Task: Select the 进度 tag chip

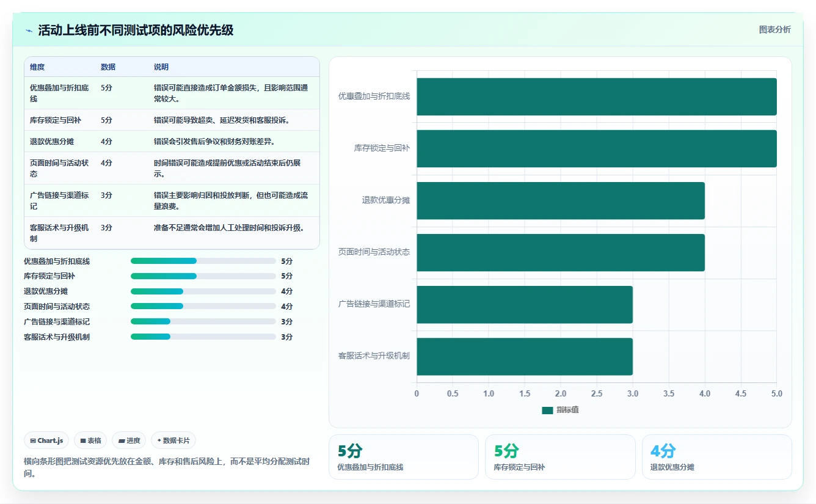Action: (129, 440)
